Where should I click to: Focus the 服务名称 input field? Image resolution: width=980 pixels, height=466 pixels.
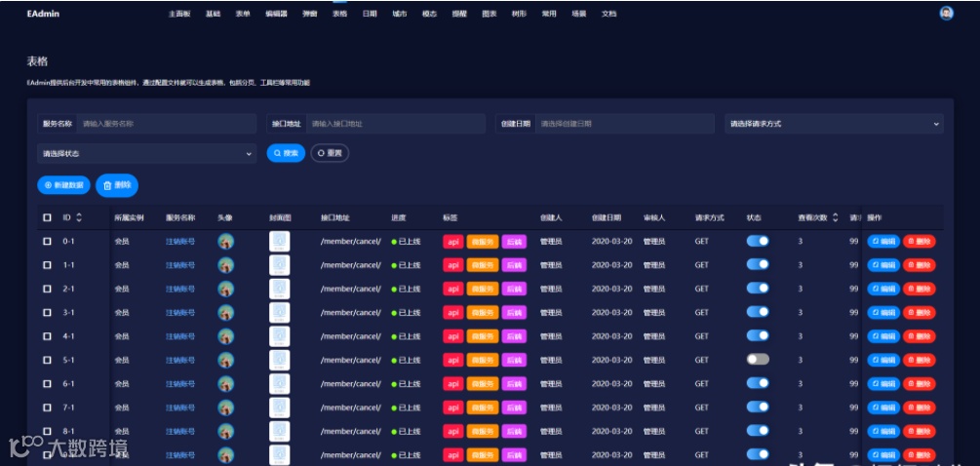166,124
